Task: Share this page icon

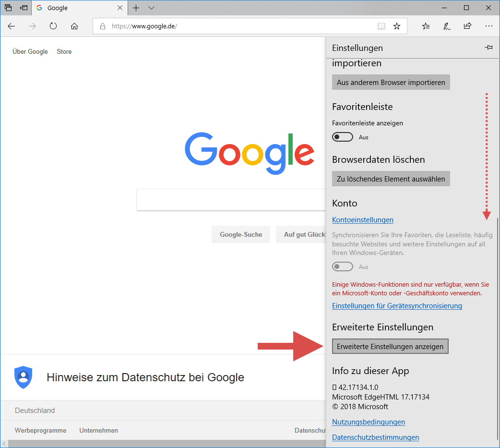Action: coord(468,26)
